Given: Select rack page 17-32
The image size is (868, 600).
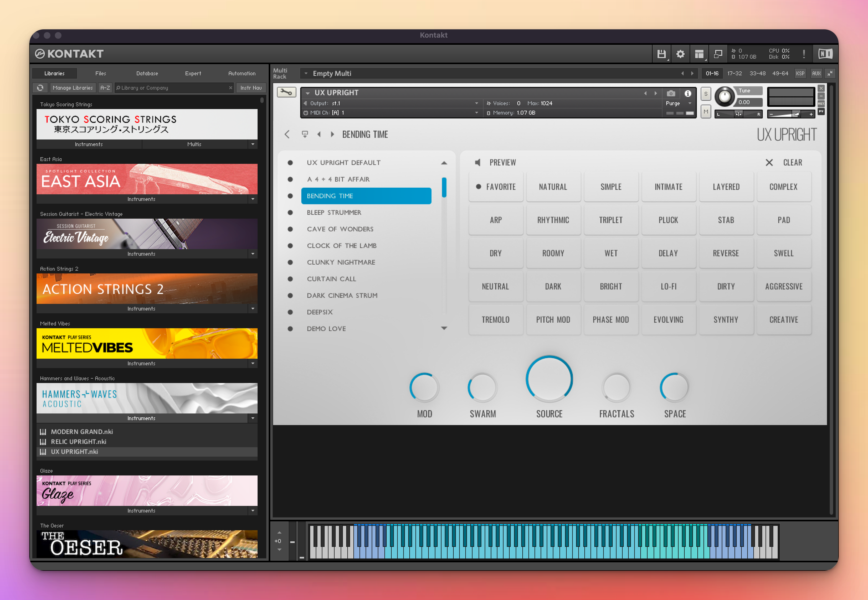Looking at the screenshot, I should [x=734, y=73].
